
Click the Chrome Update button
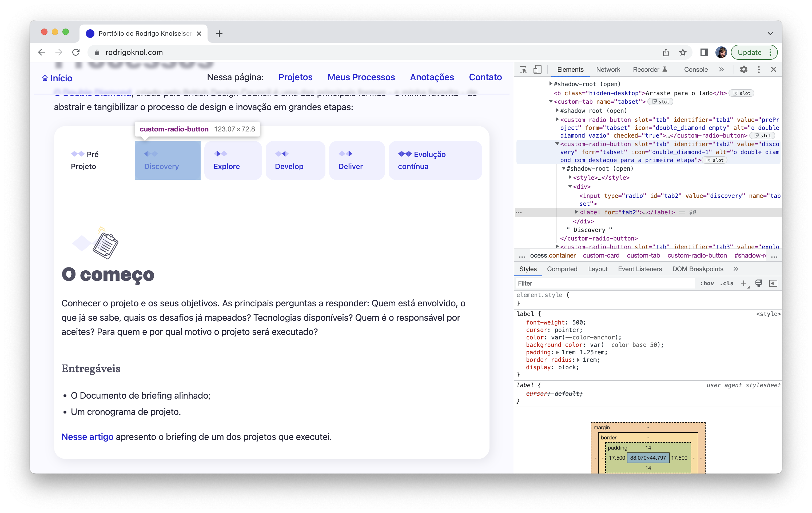tap(754, 52)
